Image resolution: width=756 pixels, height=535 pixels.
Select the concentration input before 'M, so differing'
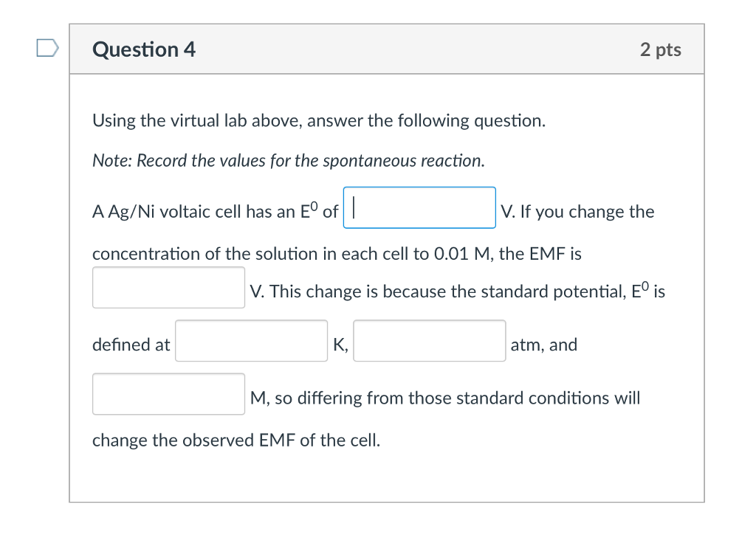tap(169, 394)
